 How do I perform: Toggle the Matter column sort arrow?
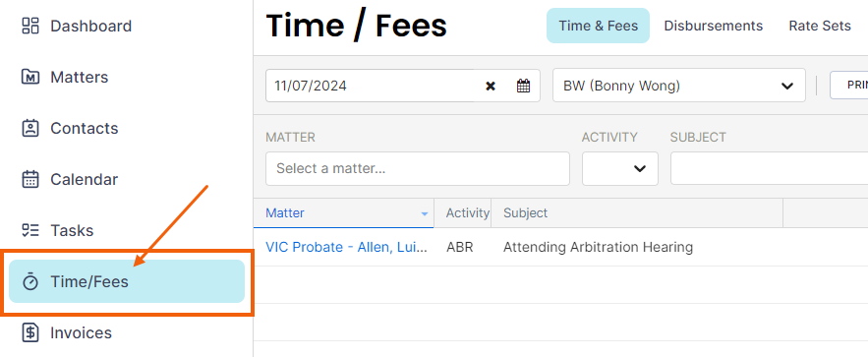[425, 213]
